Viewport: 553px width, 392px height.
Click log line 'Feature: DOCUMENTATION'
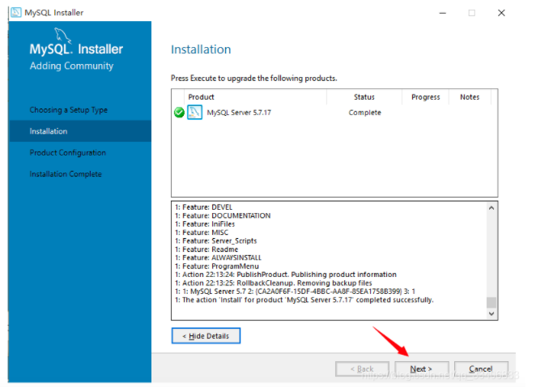[x=223, y=215]
